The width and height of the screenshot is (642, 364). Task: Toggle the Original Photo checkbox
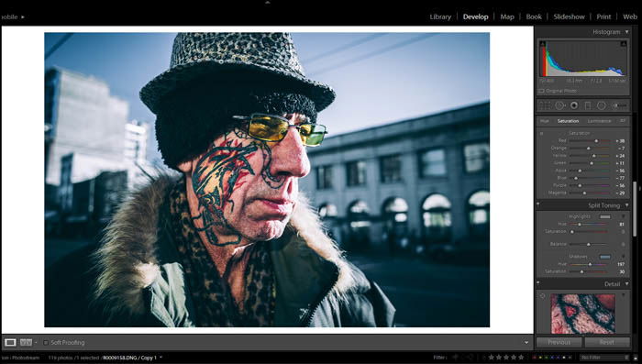541,91
